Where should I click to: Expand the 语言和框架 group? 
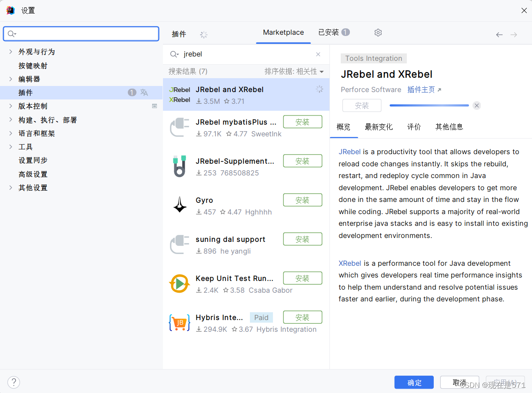[x=10, y=133]
